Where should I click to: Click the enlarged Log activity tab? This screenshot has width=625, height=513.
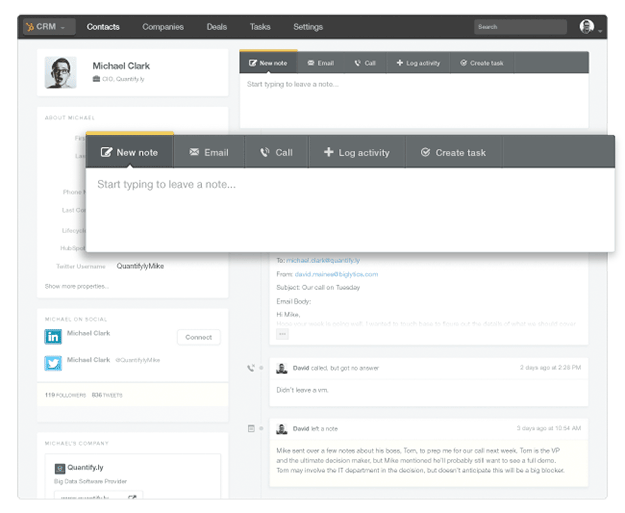click(x=357, y=152)
